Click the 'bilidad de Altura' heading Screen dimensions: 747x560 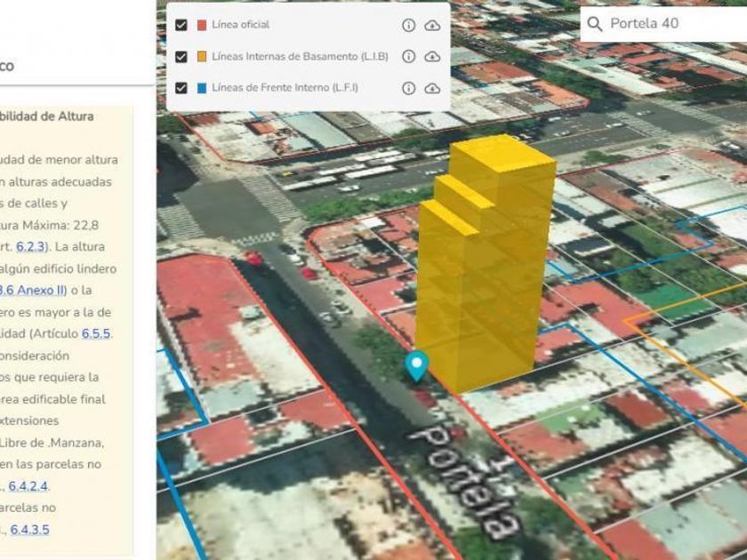[46, 116]
